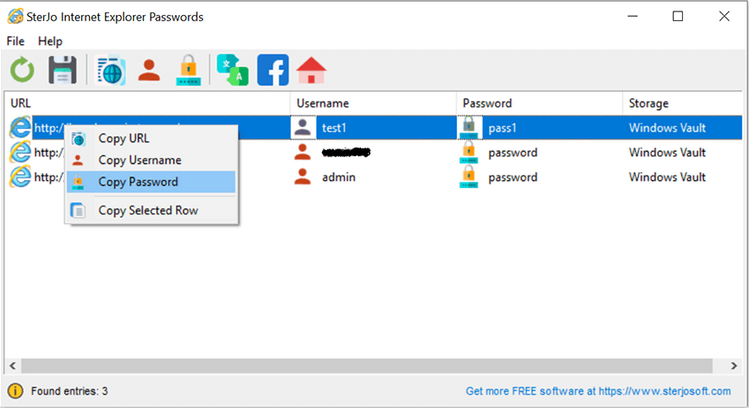Click the Copy URL globe toolbar icon
Viewport: 750px width, 409px height.
(x=111, y=71)
